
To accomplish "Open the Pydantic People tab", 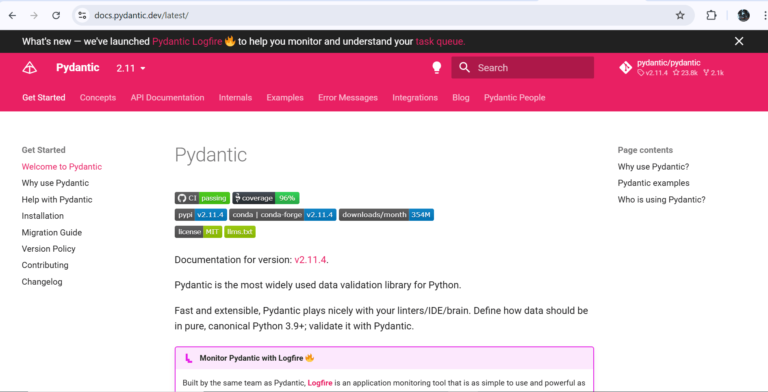I will pos(515,98).
